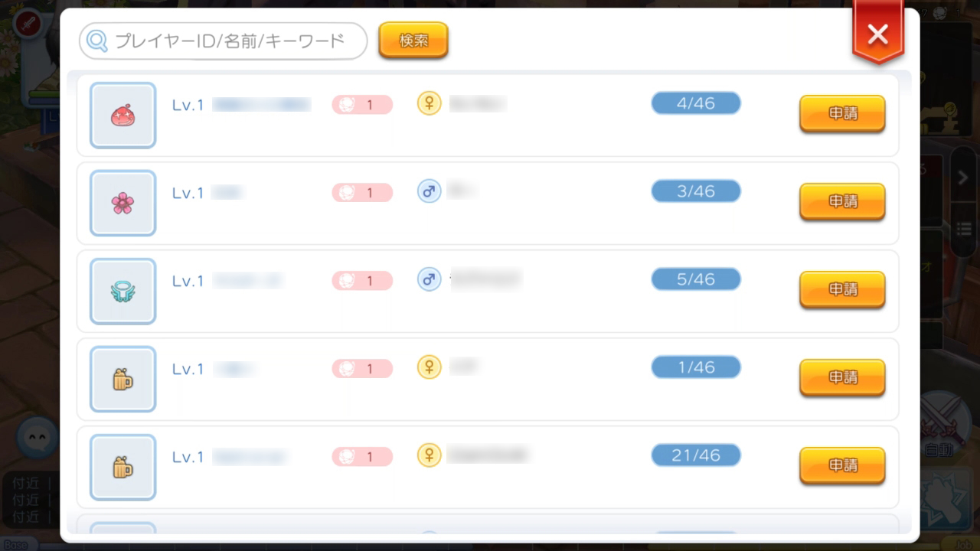Image resolution: width=980 pixels, height=551 pixels.
Task: Click the male icon in the 5/46 guild row
Action: point(429,279)
